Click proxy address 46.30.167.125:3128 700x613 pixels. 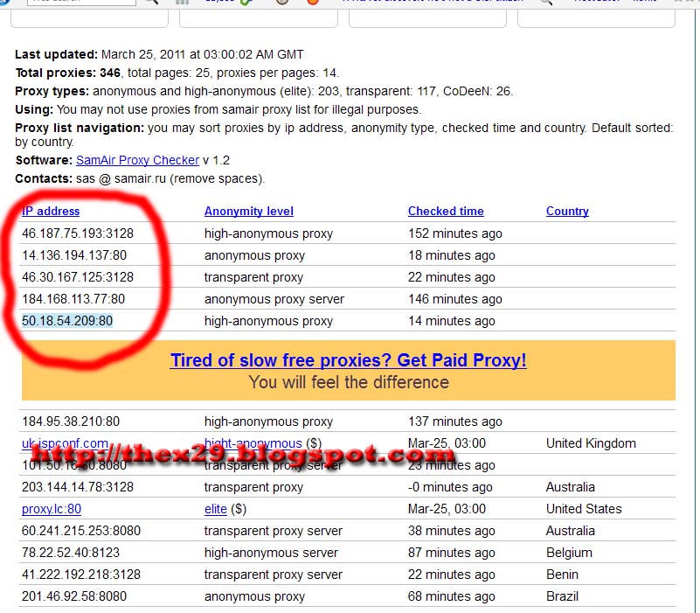click(78, 277)
